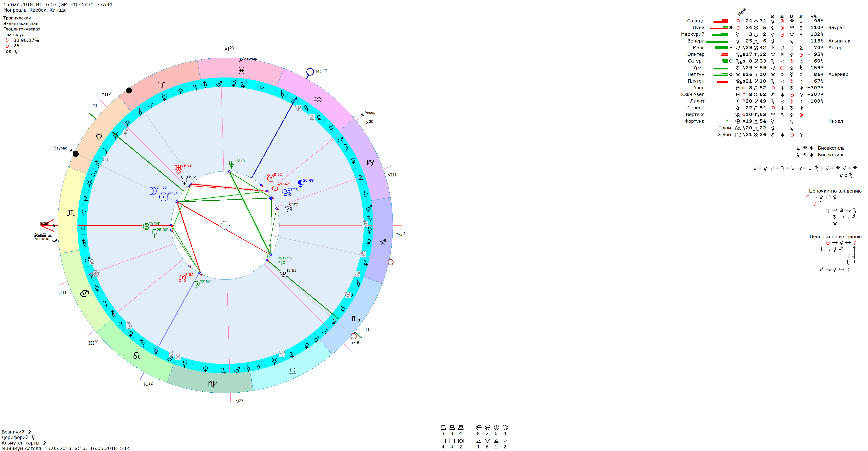Click the 'Цепочки по изгнанию' heading

(835, 237)
